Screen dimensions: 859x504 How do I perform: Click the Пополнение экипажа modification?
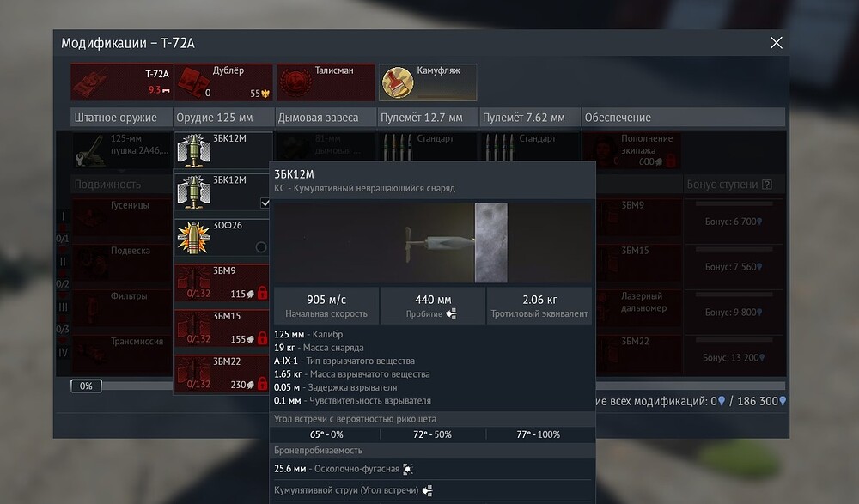[631, 149]
